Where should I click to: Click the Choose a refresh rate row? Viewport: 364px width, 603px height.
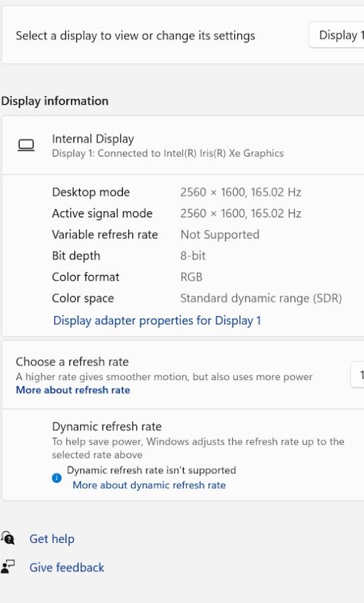183,375
